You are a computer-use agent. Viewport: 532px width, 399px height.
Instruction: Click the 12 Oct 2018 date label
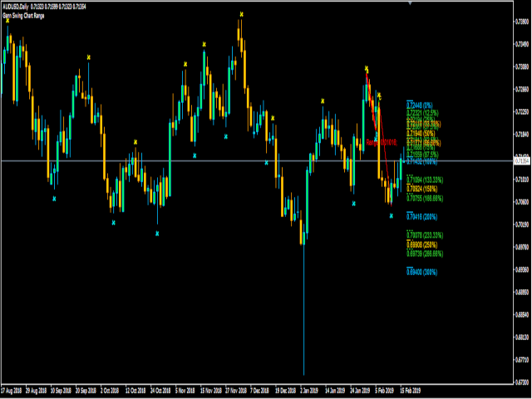(135, 391)
